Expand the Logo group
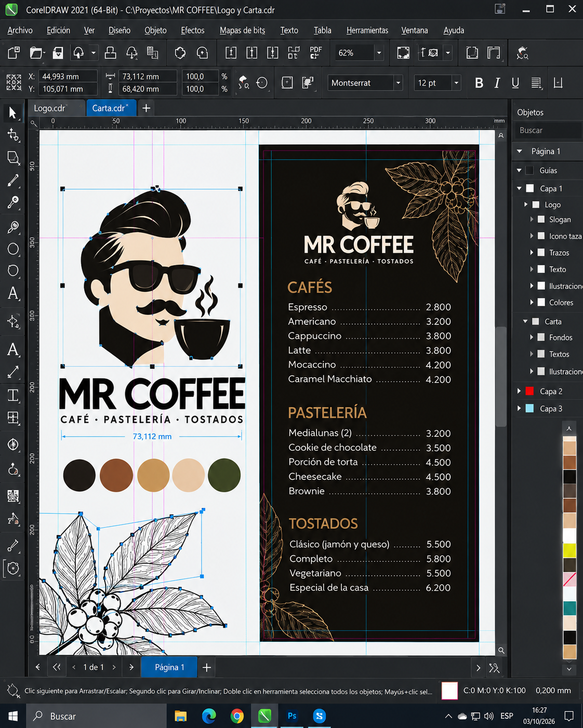 click(526, 205)
